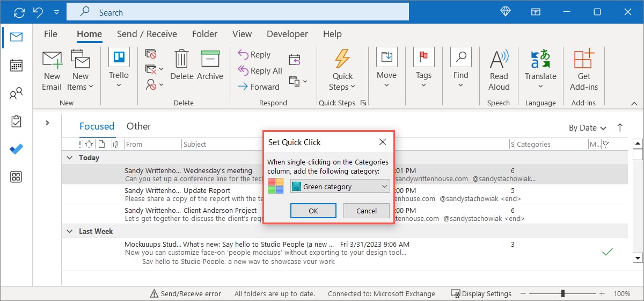The width and height of the screenshot is (644, 301).
Task: Click the Categories column header
Action: [x=533, y=144]
